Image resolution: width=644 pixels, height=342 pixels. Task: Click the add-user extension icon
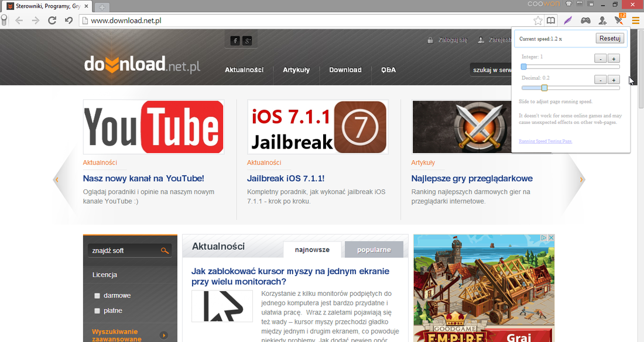coord(602,20)
